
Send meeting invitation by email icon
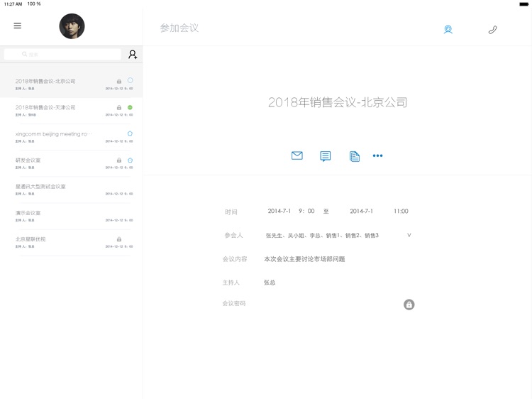297,155
